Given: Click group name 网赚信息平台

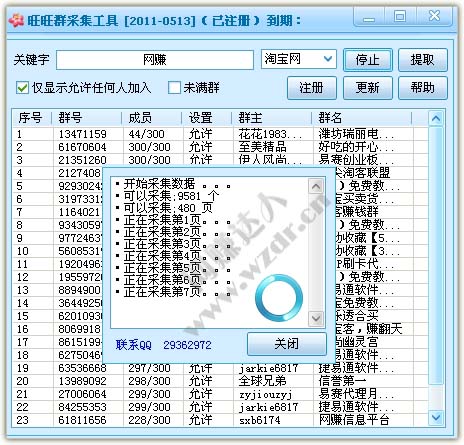Looking at the screenshot, I should pos(354,420).
